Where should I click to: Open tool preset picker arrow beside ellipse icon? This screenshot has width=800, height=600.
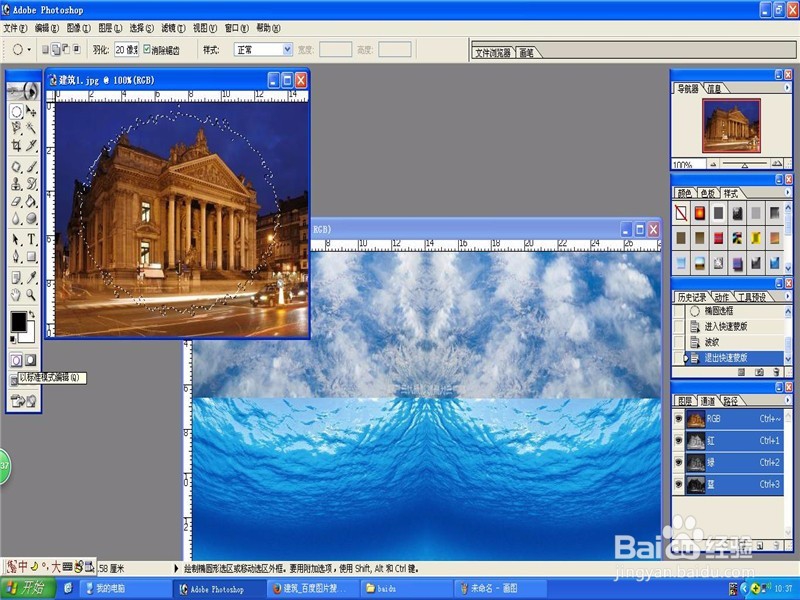pyautogui.click(x=29, y=49)
